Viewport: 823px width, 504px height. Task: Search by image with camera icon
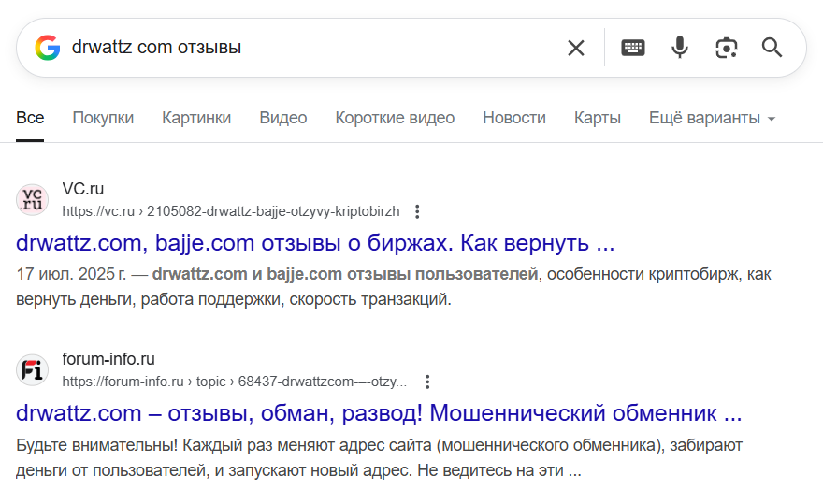pos(726,48)
